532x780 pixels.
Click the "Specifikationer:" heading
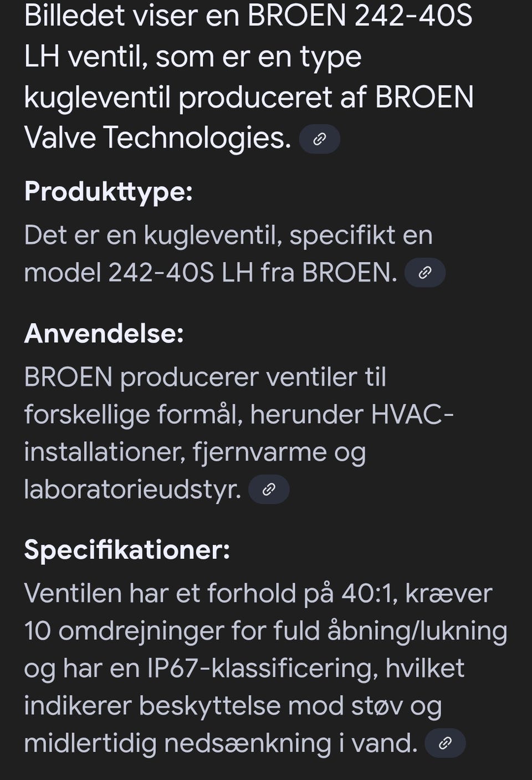[x=127, y=550]
